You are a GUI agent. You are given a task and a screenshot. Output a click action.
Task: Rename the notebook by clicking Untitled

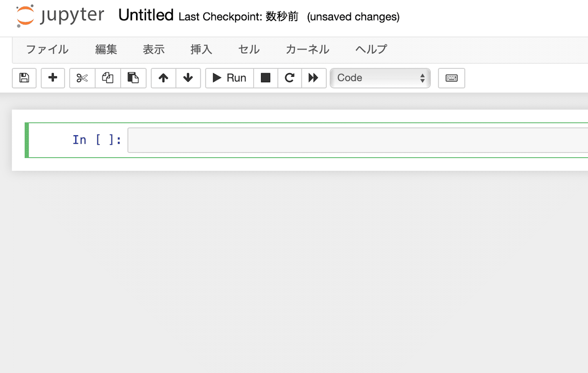(146, 15)
